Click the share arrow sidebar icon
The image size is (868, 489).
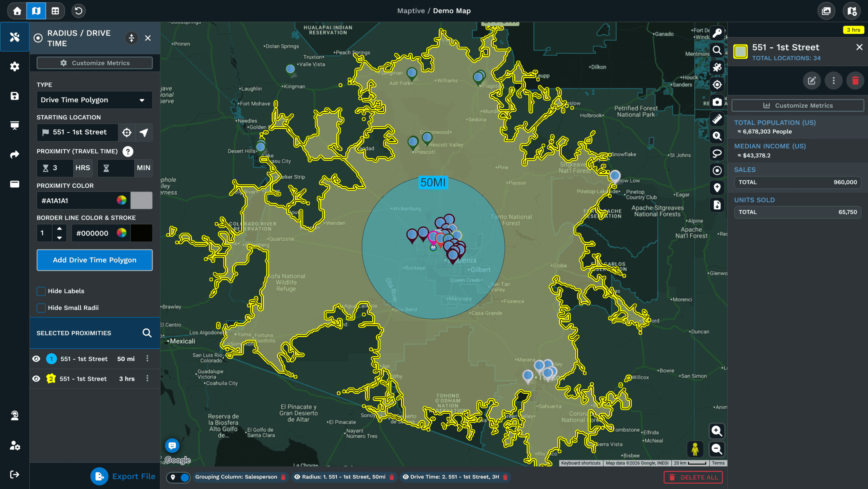coord(15,155)
